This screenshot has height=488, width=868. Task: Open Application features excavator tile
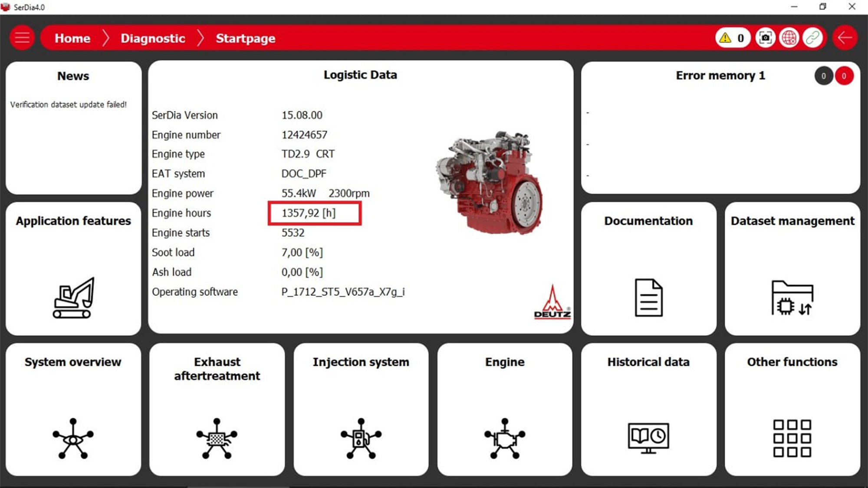[x=73, y=269]
